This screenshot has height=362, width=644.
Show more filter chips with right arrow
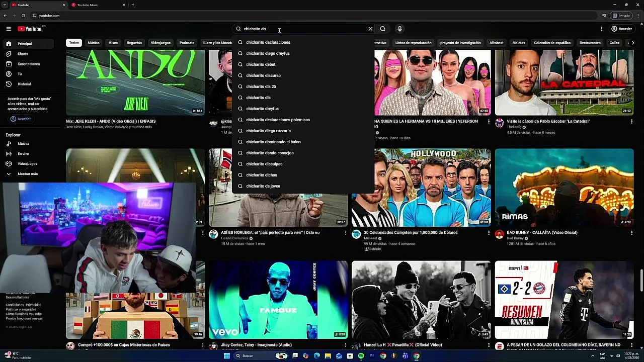tap(632, 43)
